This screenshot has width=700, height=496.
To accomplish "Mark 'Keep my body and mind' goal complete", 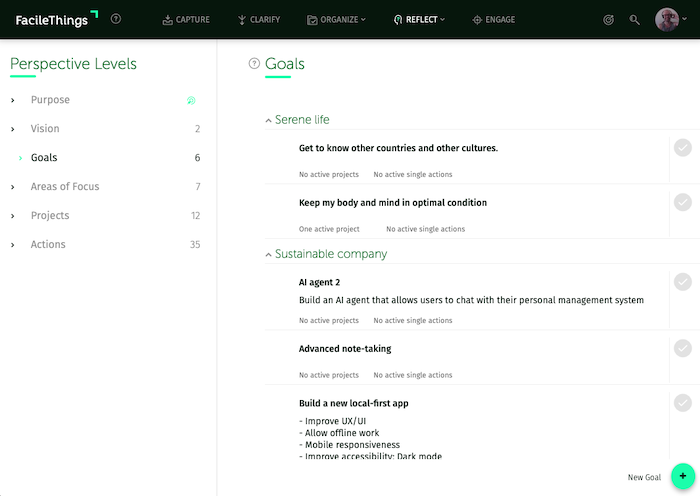I will tap(683, 202).
